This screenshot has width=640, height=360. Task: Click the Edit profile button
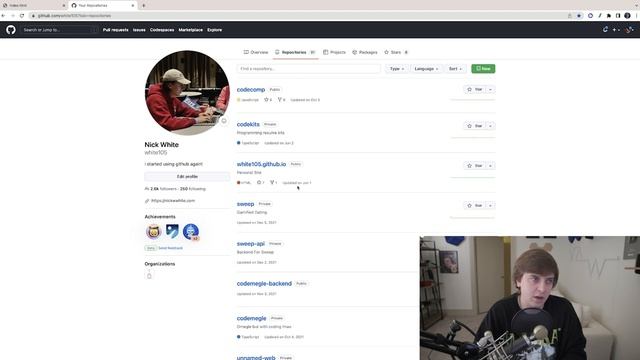click(187, 176)
